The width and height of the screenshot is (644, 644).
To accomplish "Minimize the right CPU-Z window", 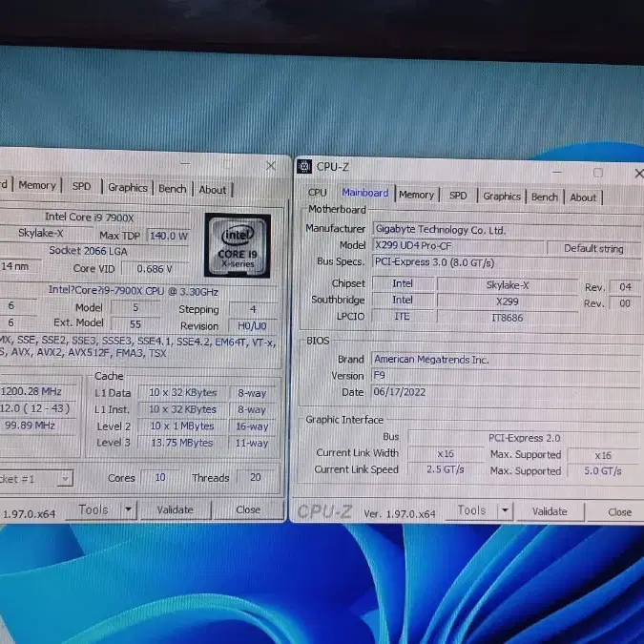I will [x=557, y=172].
